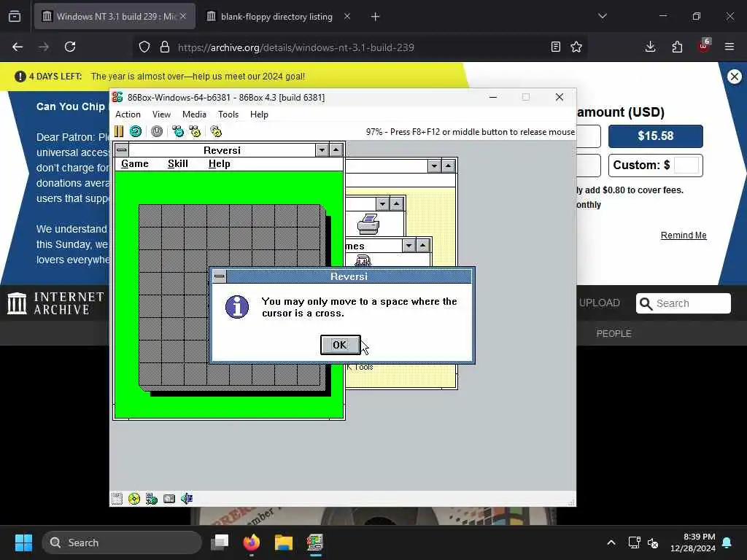This screenshot has height=560, width=747.
Task: Click the uBlock Origin extension icon
Action: pyautogui.click(x=704, y=46)
